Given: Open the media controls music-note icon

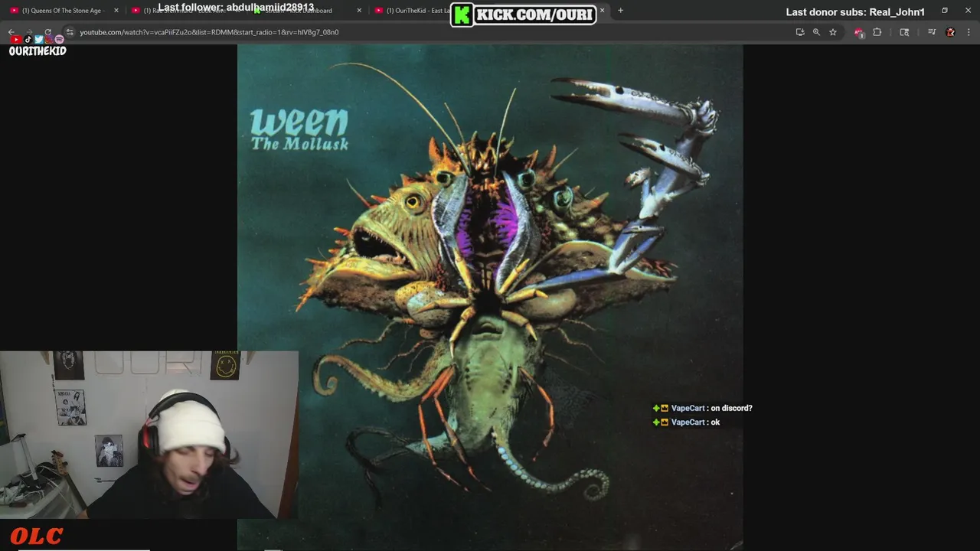Looking at the screenshot, I should point(932,32).
